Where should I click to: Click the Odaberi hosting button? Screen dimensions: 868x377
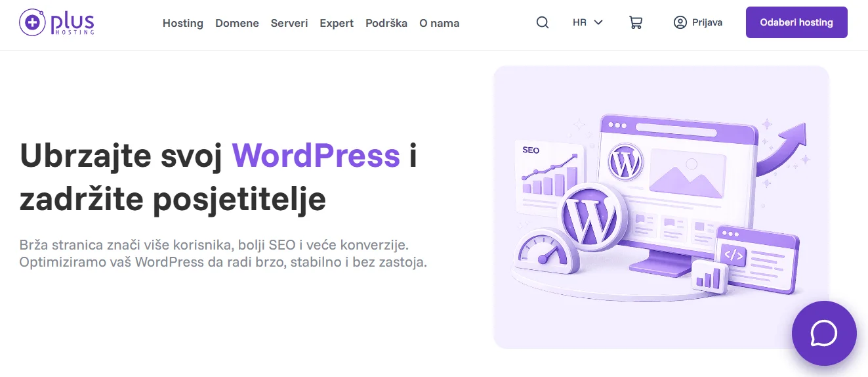[x=796, y=22]
